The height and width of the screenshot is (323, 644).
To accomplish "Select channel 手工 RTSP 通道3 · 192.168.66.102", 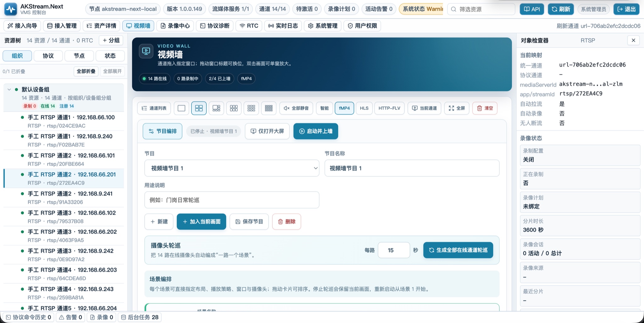I will [64, 217].
